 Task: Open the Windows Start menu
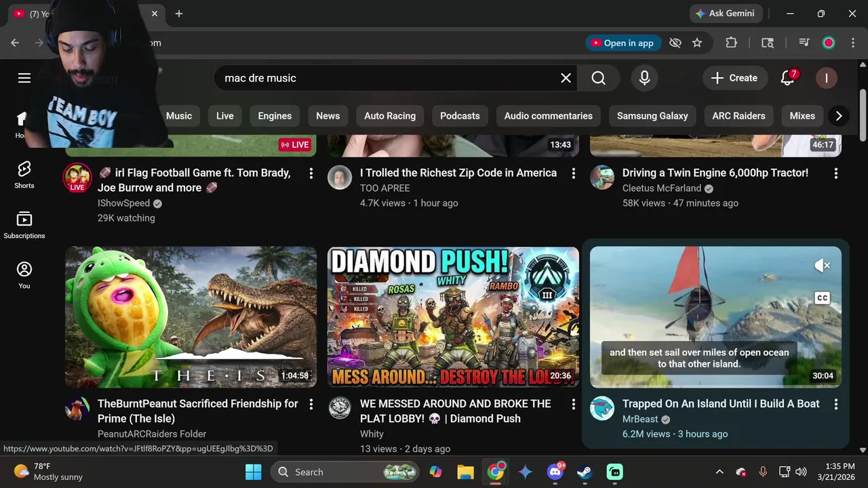point(254,472)
